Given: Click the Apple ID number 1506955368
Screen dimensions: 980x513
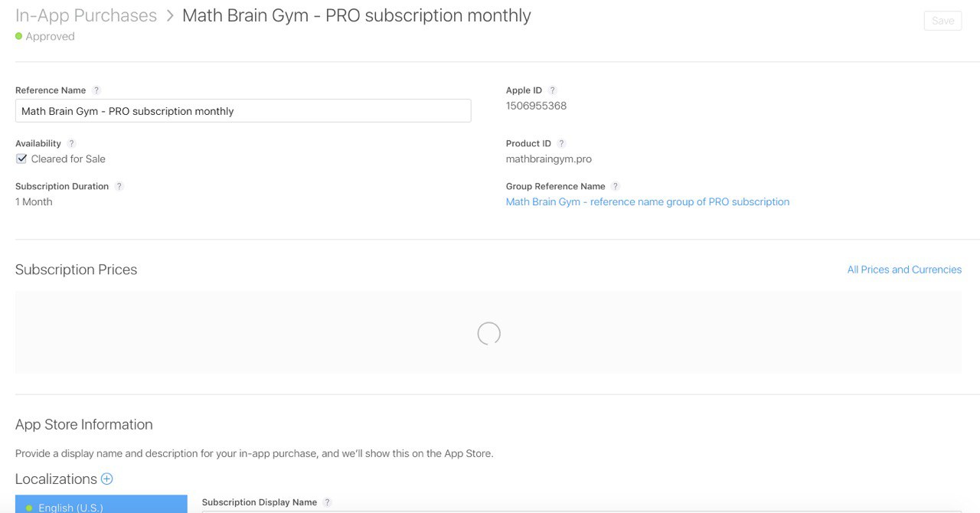Looking at the screenshot, I should [536, 106].
